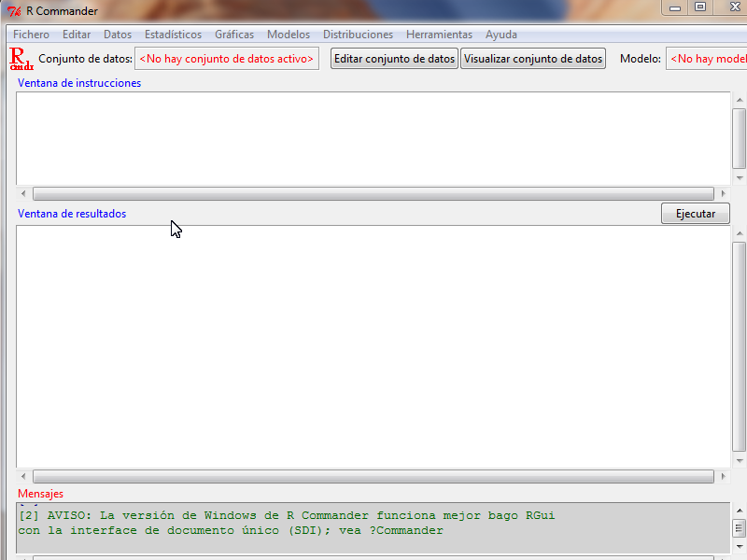Open the Herramientas menu
Image resolution: width=747 pixels, height=560 pixels.
pos(439,35)
